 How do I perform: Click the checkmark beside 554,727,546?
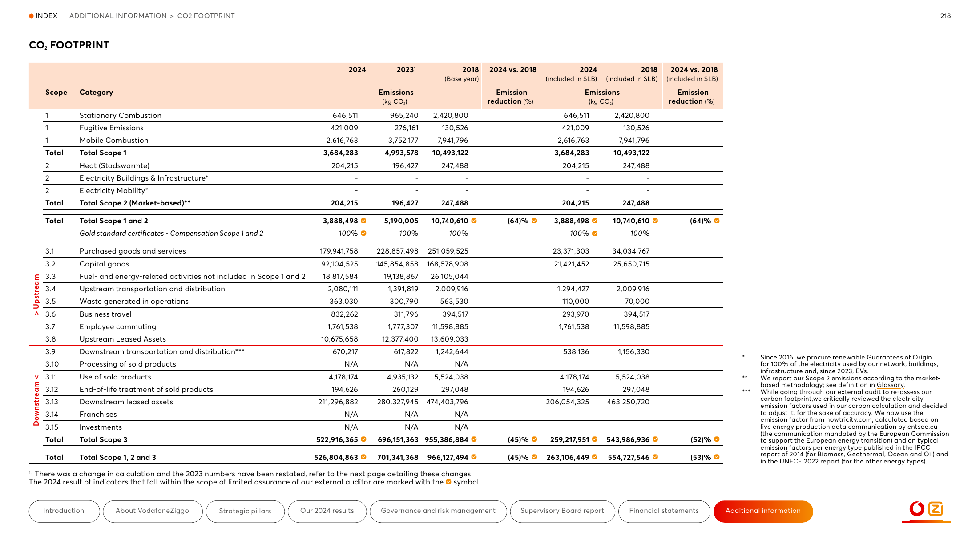(x=655, y=457)
